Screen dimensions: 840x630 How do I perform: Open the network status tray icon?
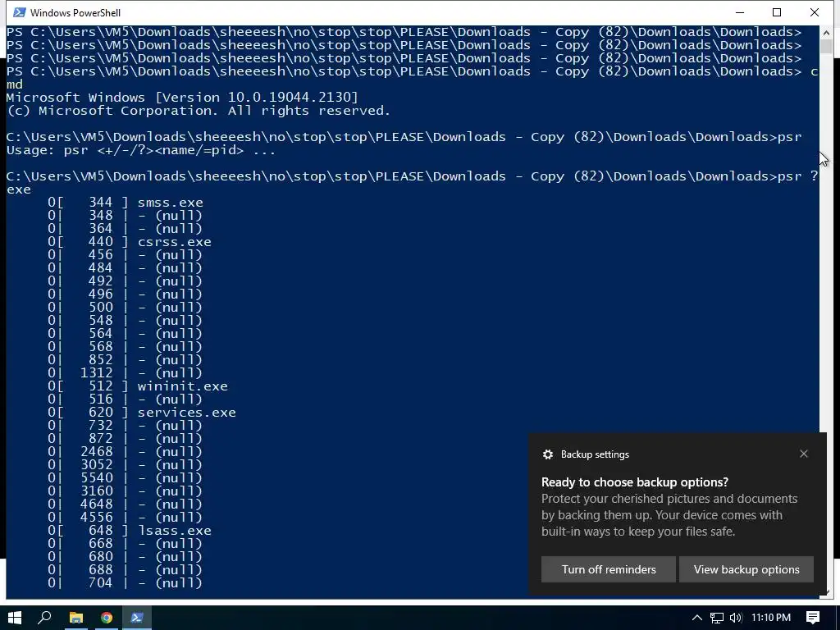(717, 618)
